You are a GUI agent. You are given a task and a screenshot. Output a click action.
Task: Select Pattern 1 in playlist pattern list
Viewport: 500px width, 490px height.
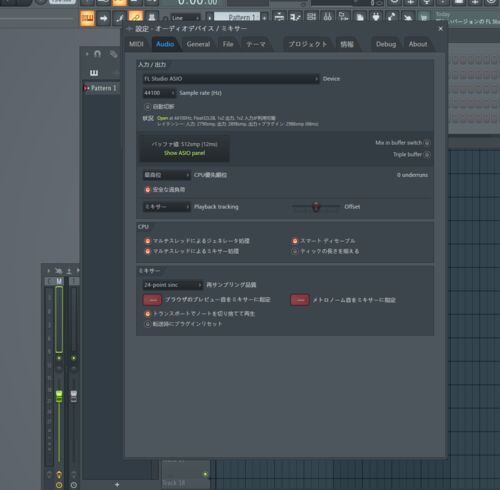click(101, 88)
